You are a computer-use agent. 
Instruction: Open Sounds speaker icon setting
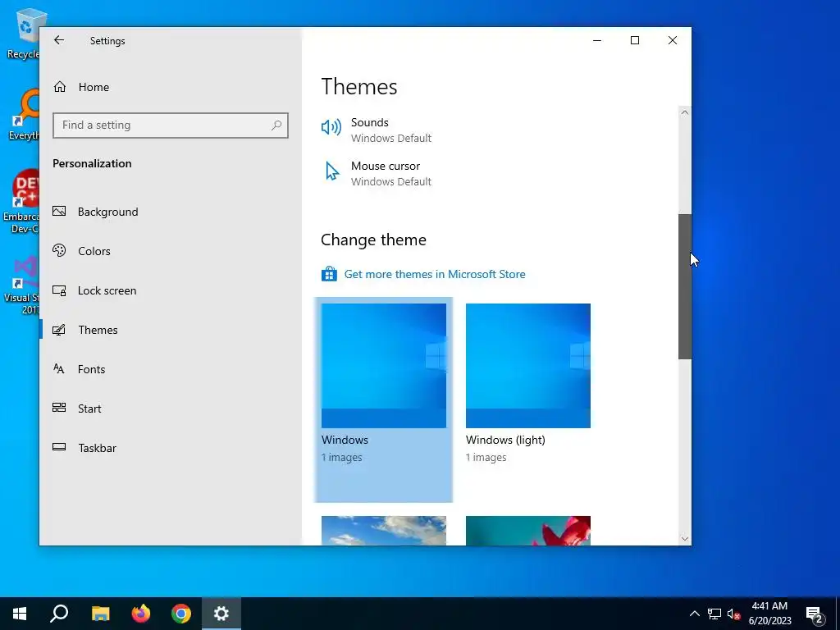click(x=331, y=127)
